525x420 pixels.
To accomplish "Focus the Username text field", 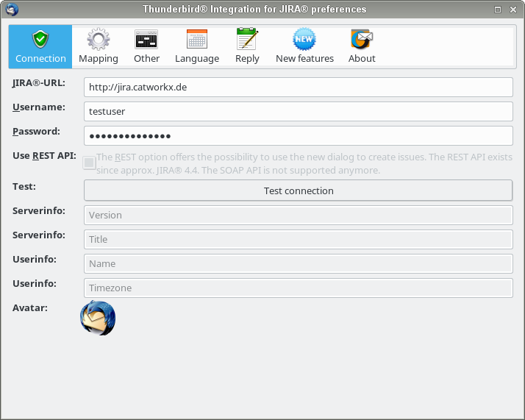I will [298, 112].
